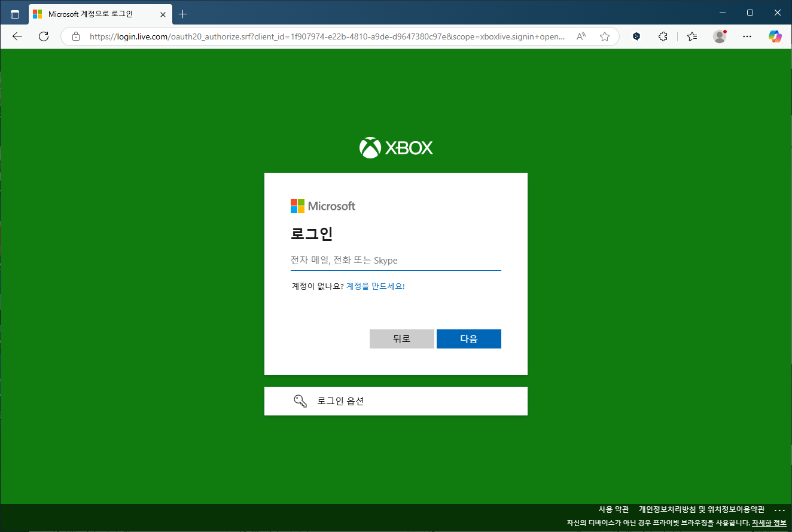Add page to favorites with star icon
The height and width of the screenshot is (532, 792).
coord(605,36)
